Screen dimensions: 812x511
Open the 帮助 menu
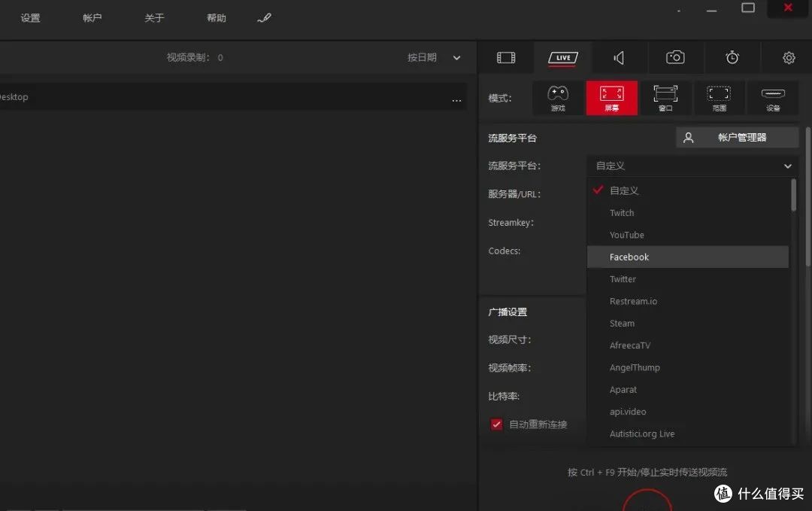tap(217, 18)
